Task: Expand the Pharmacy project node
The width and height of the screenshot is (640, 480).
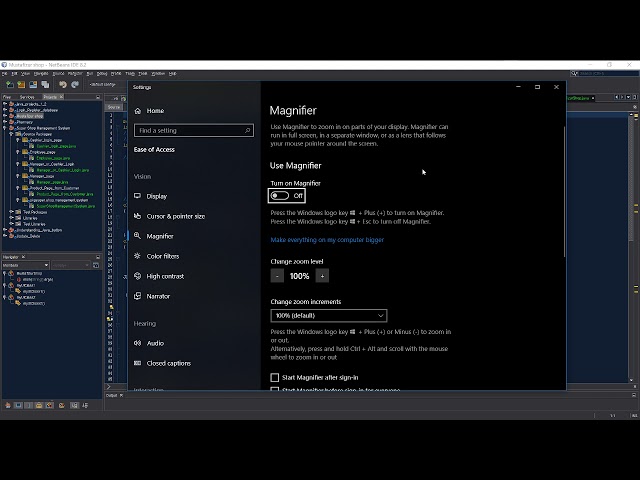Action: (5, 122)
